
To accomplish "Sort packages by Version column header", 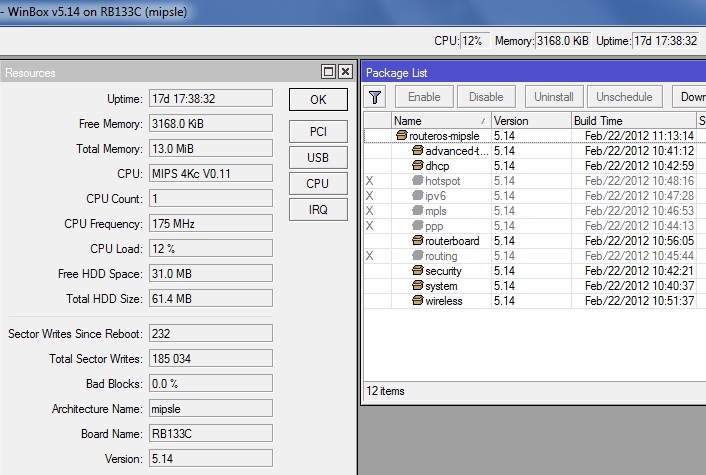I will pos(531,121).
